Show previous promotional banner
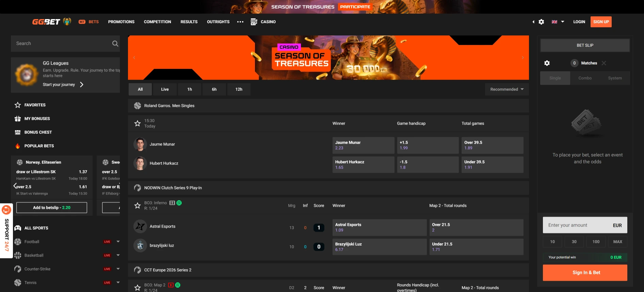 point(134,58)
